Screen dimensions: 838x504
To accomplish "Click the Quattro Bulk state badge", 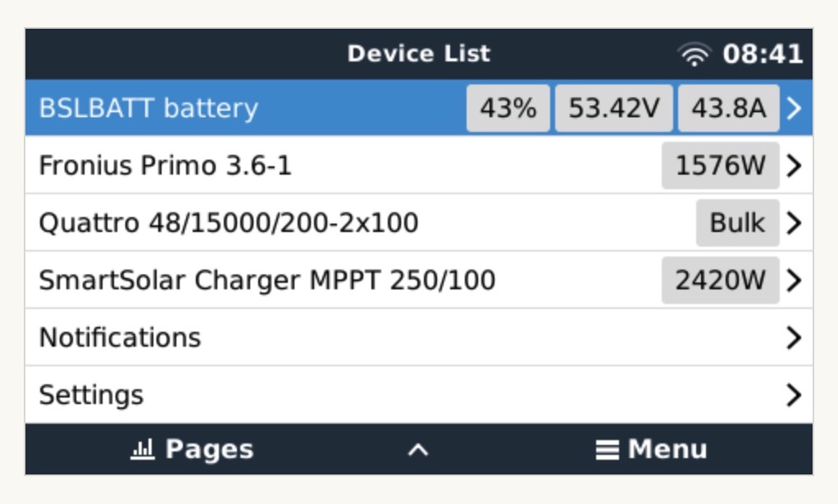I will click(x=737, y=223).
